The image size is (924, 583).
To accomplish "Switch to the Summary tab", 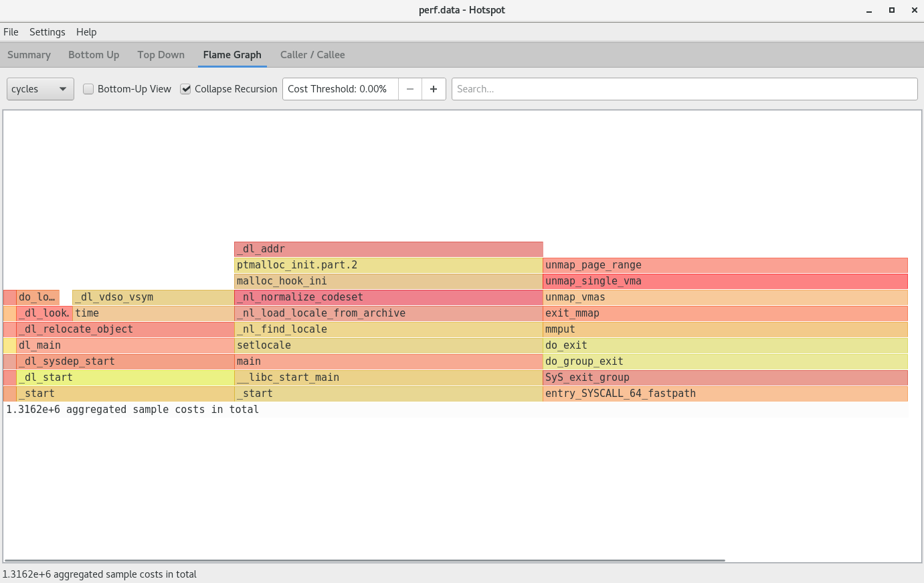I will point(29,55).
